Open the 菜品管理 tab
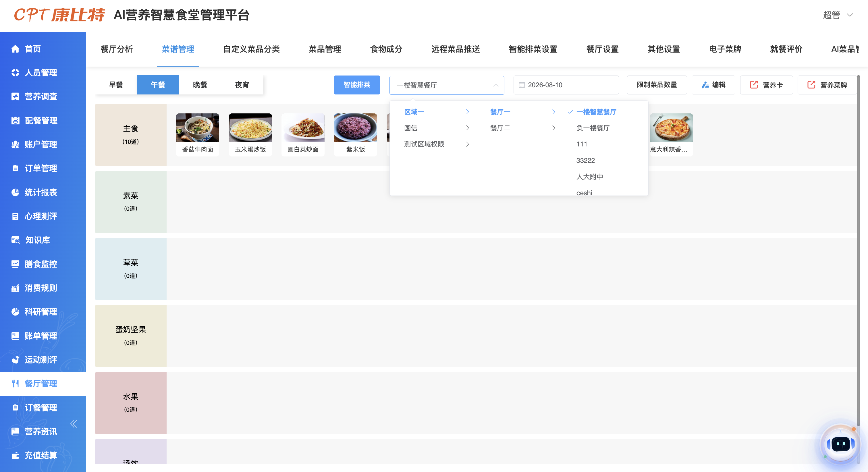868x472 pixels. (x=325, y=49)
